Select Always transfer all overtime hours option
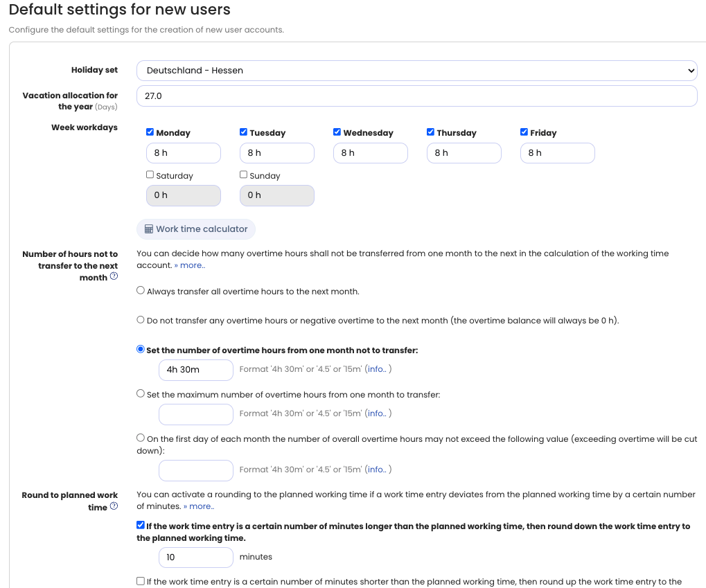 [x=141, y=291]
